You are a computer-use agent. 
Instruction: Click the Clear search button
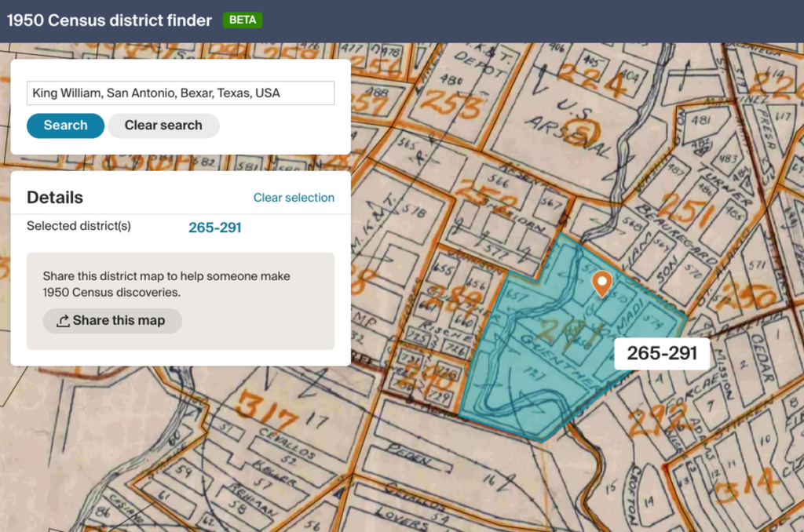pyautogui.click(x=163, y=126)
